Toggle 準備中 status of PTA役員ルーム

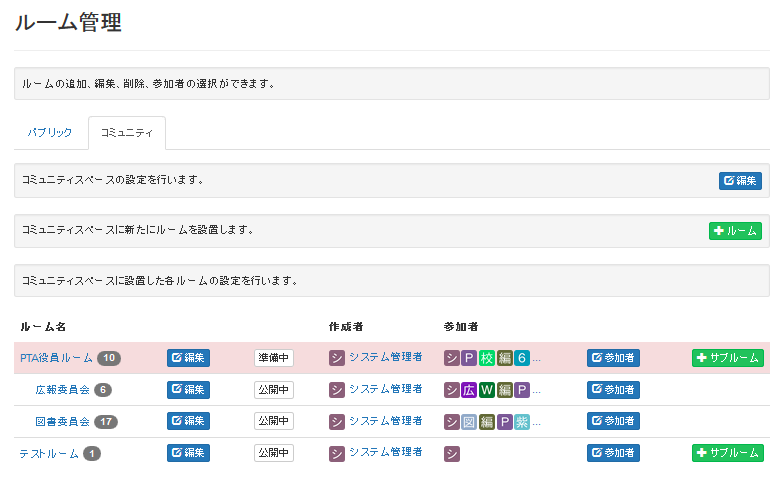(274, 358)
